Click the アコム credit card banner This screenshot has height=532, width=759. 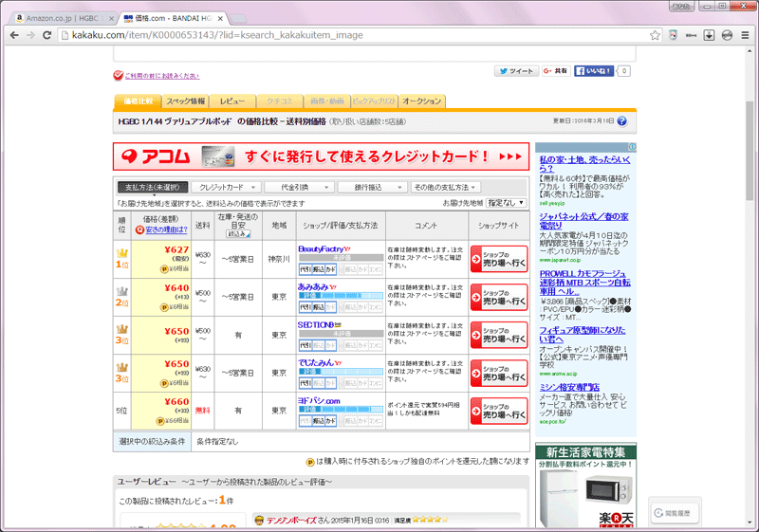pos(321,156)
